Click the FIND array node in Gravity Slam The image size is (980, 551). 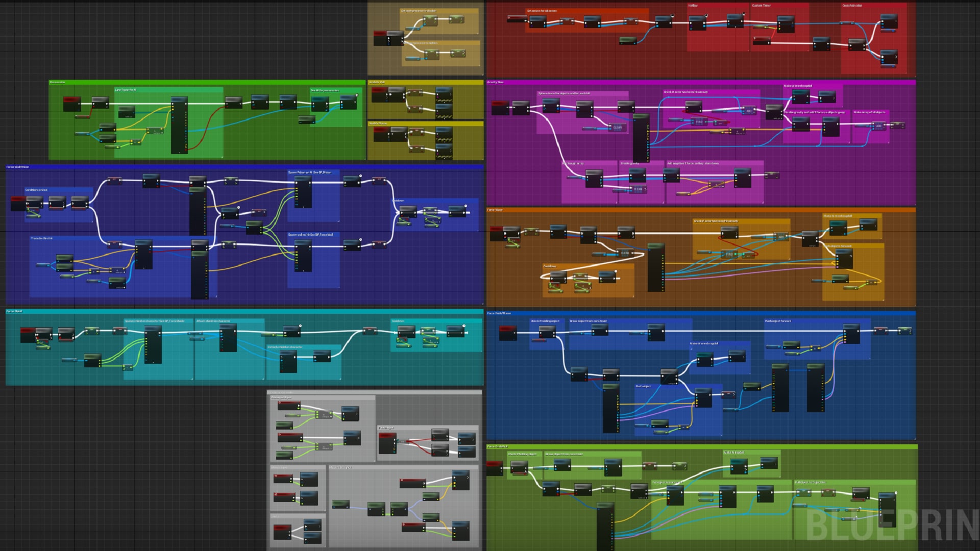pyautogui.click(x=699, y=122)
